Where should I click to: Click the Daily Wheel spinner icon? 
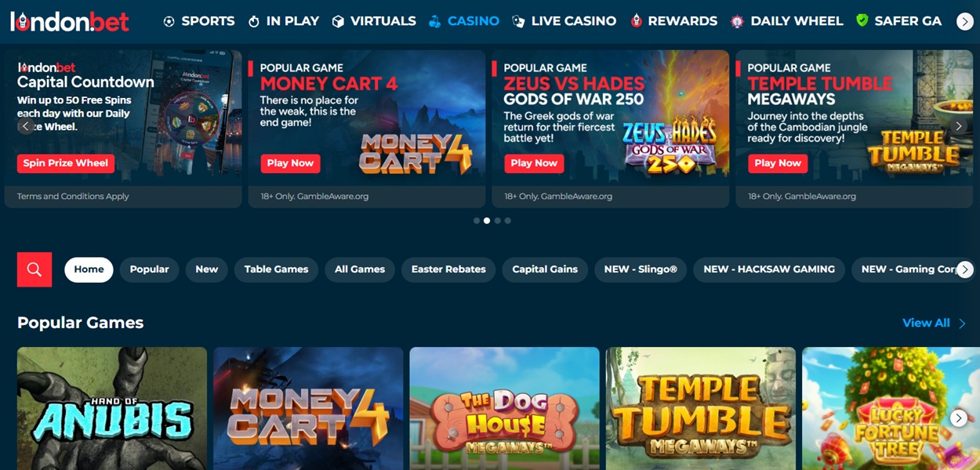tap(737, 21)
